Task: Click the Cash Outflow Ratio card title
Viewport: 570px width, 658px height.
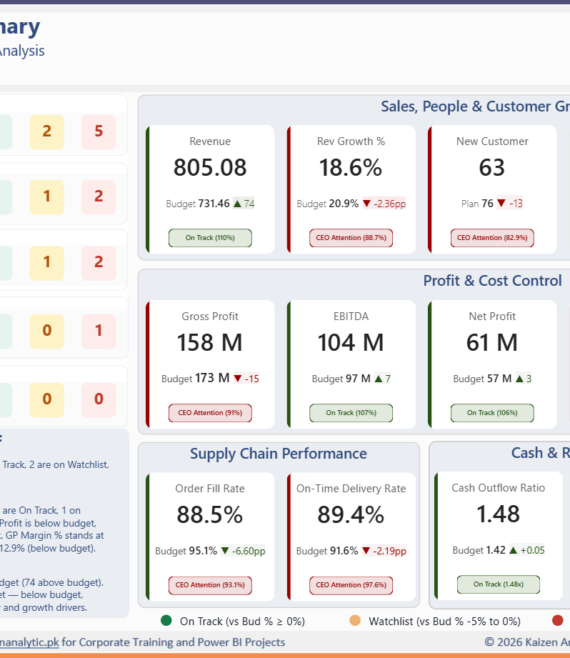Action: click(498, 488)
